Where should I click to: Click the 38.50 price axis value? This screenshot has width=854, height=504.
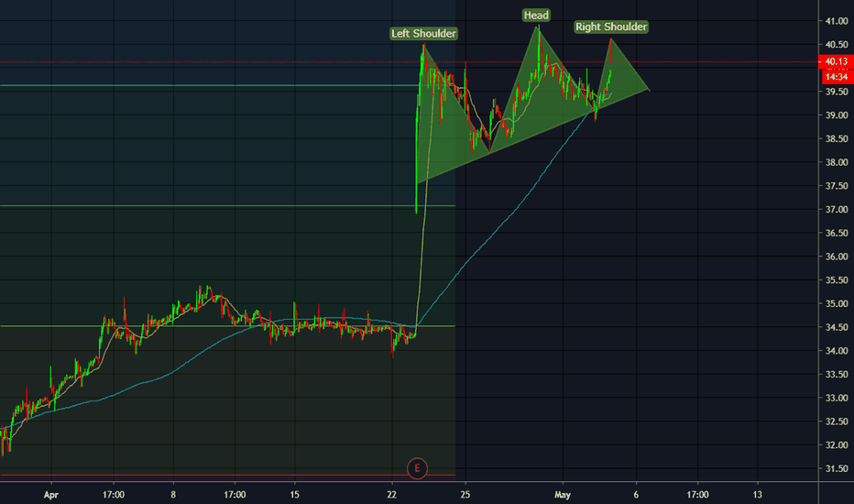coord(837,138)
